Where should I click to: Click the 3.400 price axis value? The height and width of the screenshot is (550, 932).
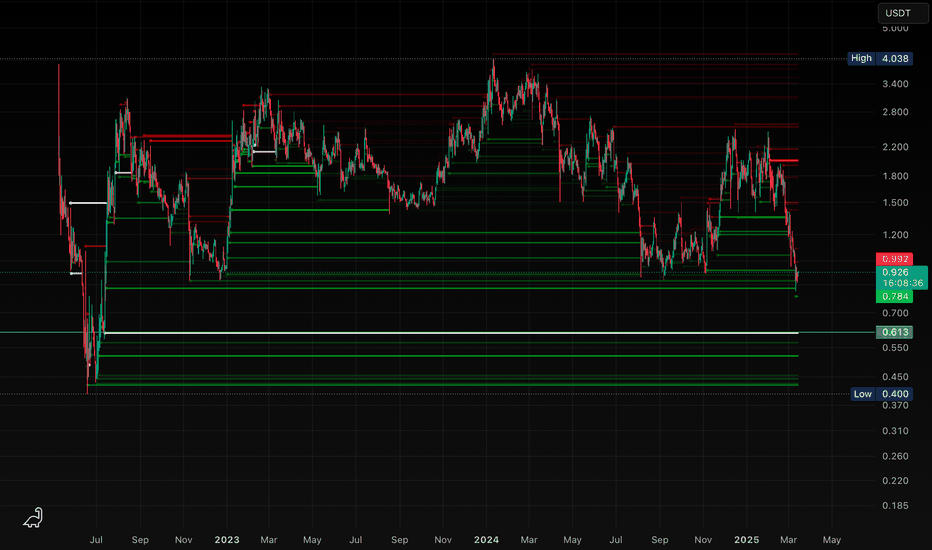[x=895, y=84]
